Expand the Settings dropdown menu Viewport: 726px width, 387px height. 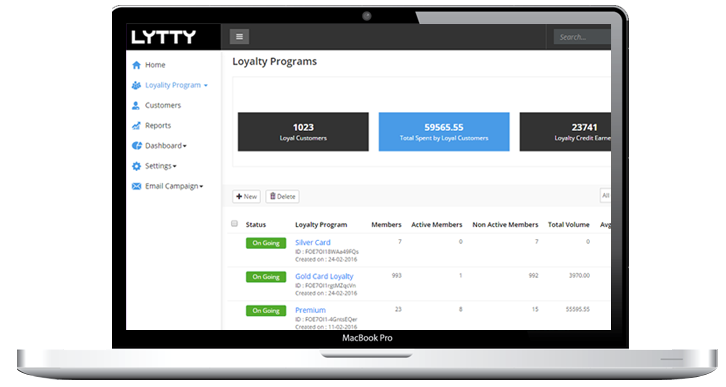[x=161, y=166]
